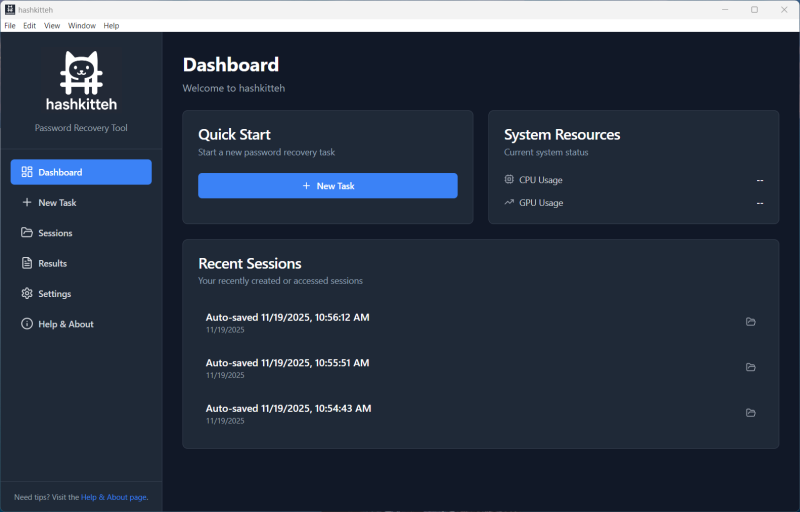800x512 pixels.
Task: Click the Help & About info icon
Action: (27, 324)
